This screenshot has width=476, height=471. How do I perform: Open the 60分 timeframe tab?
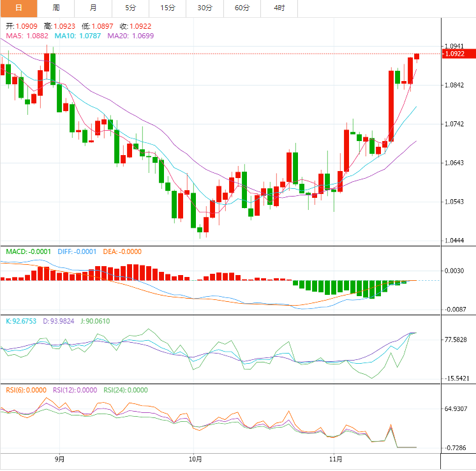tap(242, 8)
